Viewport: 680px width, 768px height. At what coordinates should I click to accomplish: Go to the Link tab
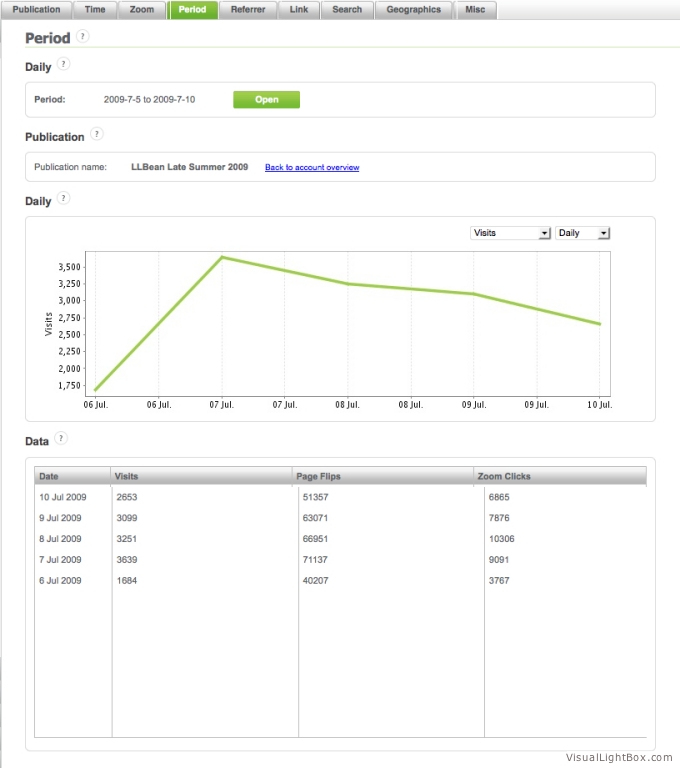click(x=298, y=10)
